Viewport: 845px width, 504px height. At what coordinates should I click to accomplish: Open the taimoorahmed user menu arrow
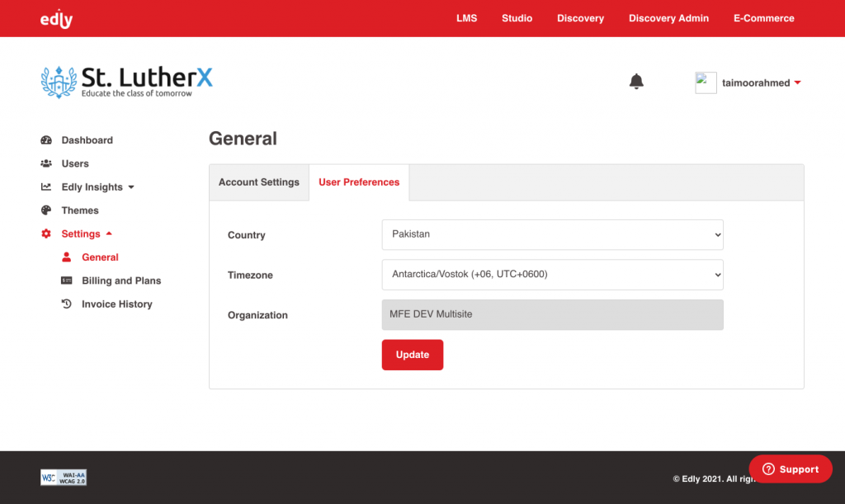pyautogui.click(x=798, y=83)
